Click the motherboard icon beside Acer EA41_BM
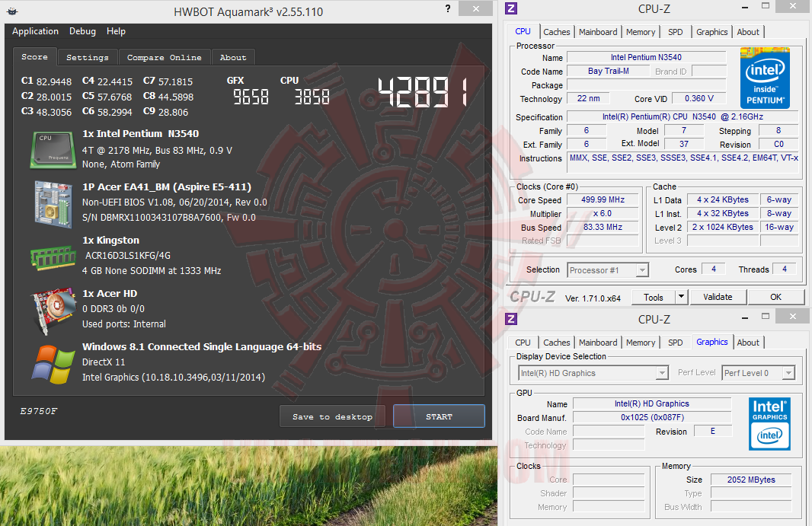 pos(53,204)
